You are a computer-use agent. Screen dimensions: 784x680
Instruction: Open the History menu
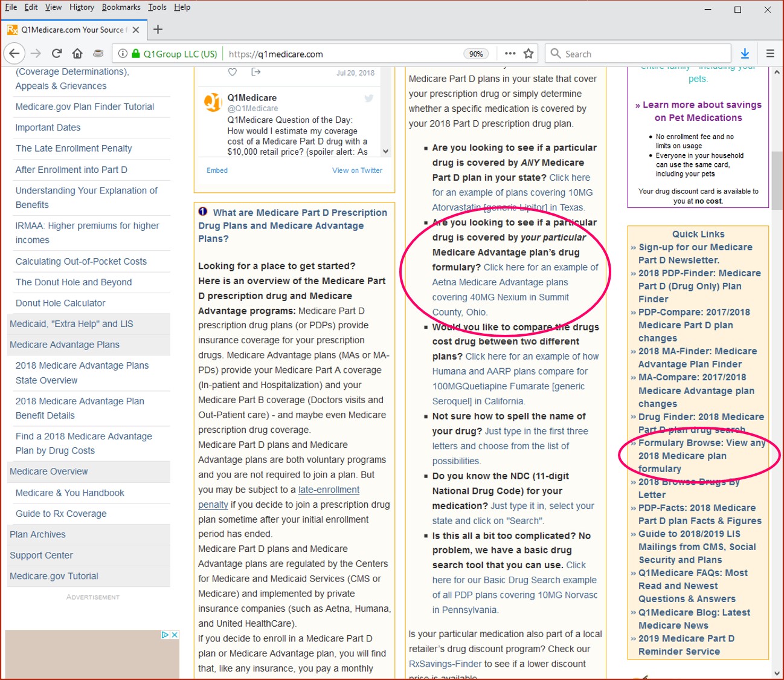pos(82,7)
